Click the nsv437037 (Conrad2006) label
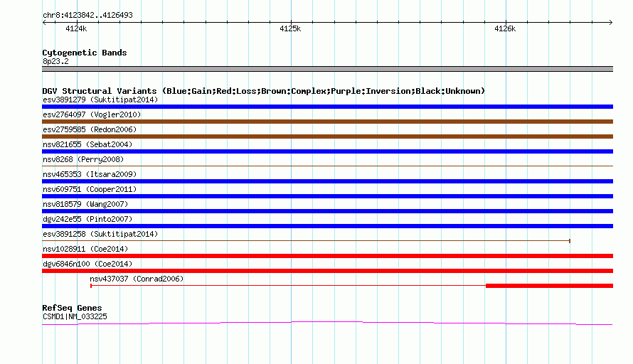The height and width of the screenshot is (364, 633). click(137, 279)
